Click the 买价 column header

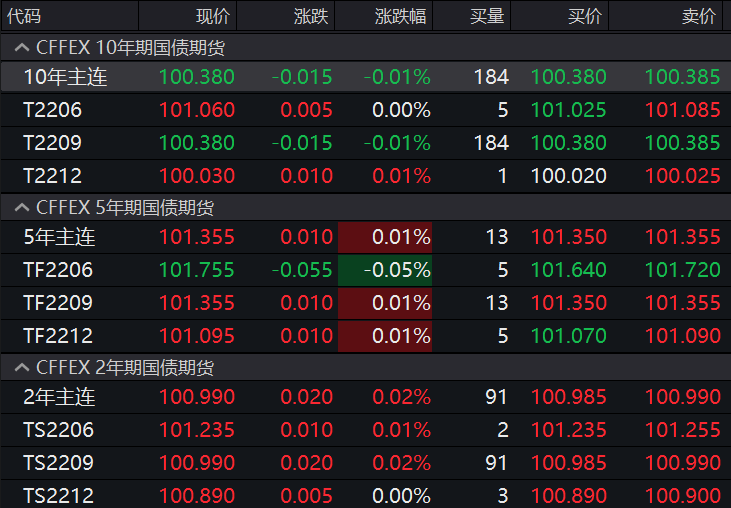pos(585,16)
